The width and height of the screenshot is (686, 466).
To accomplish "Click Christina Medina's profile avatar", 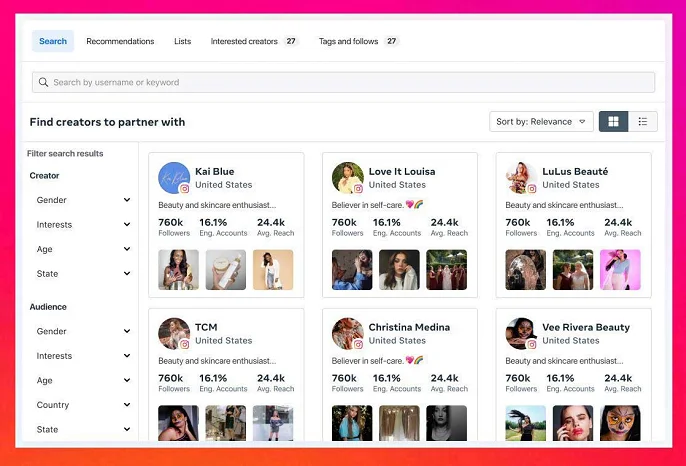I will 347,333.
